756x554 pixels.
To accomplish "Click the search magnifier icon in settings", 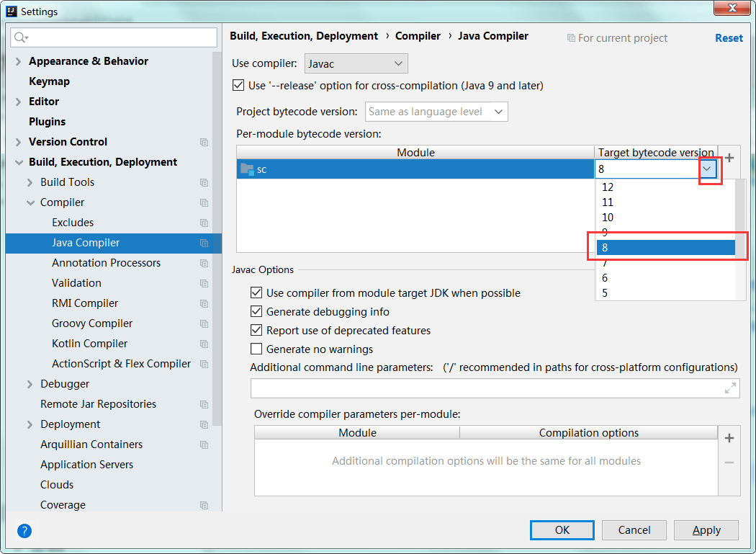I will (x=21, y=37).
